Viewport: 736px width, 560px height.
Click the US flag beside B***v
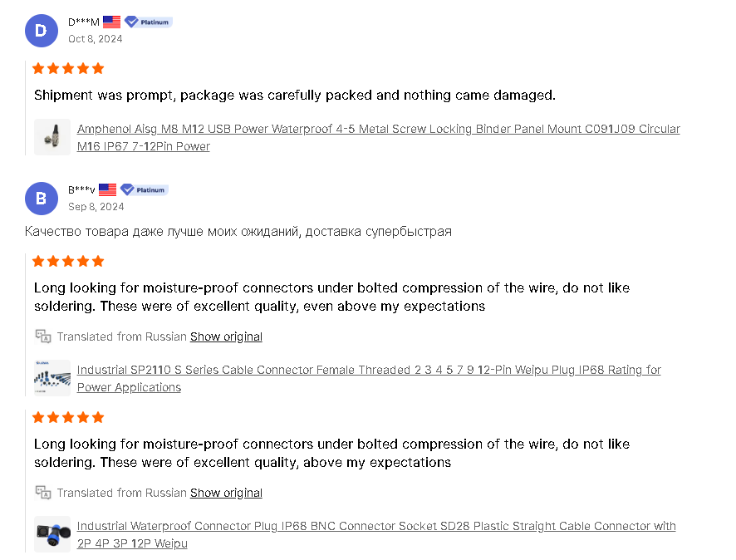tap(107, 190)
